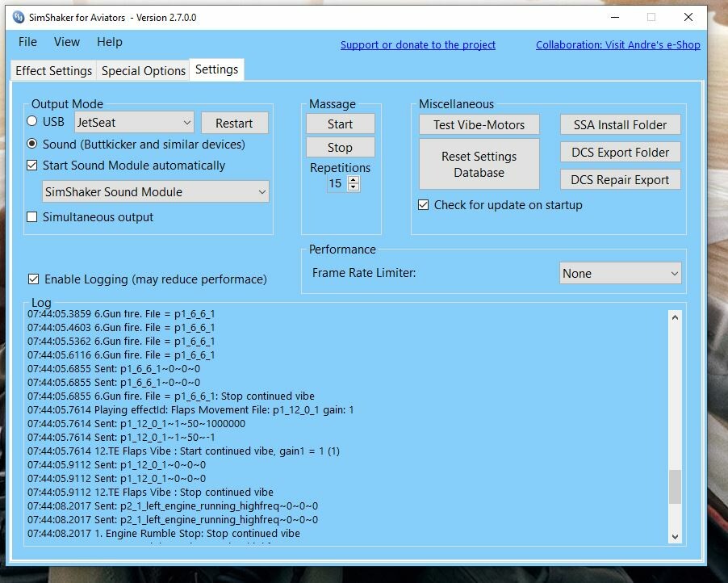Switch to the Effect Settings tab
This screenshot has width=728, height=583.
[53, 70]
